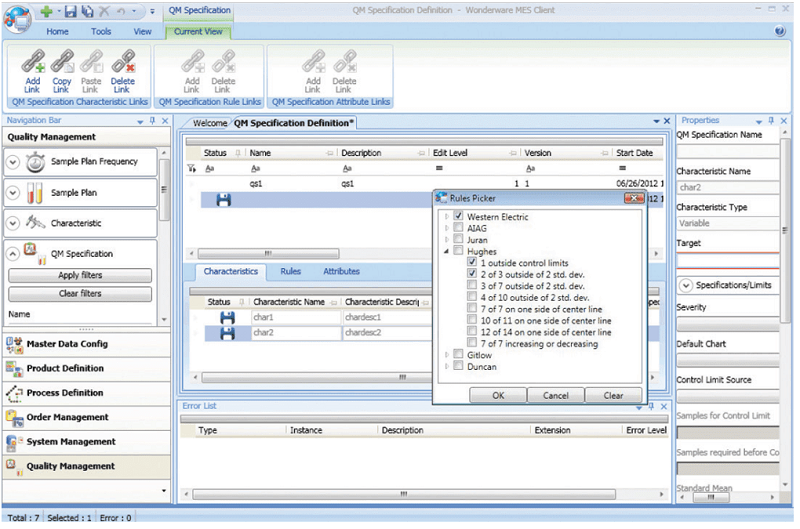Open Master Data Config navigation section
This screenshot has height=529, width=800.
[x=62, y=344]
